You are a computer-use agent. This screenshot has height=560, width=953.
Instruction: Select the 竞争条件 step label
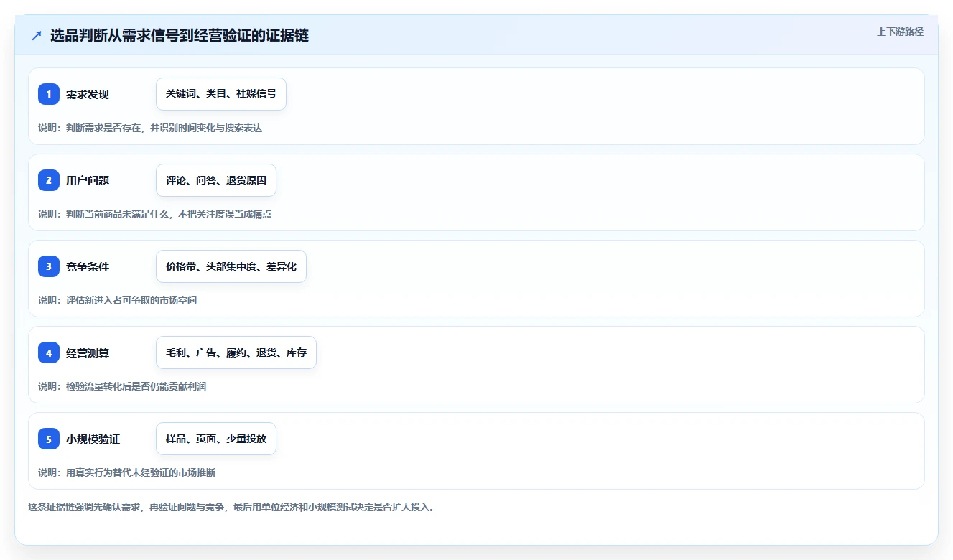tap(88, 266)
